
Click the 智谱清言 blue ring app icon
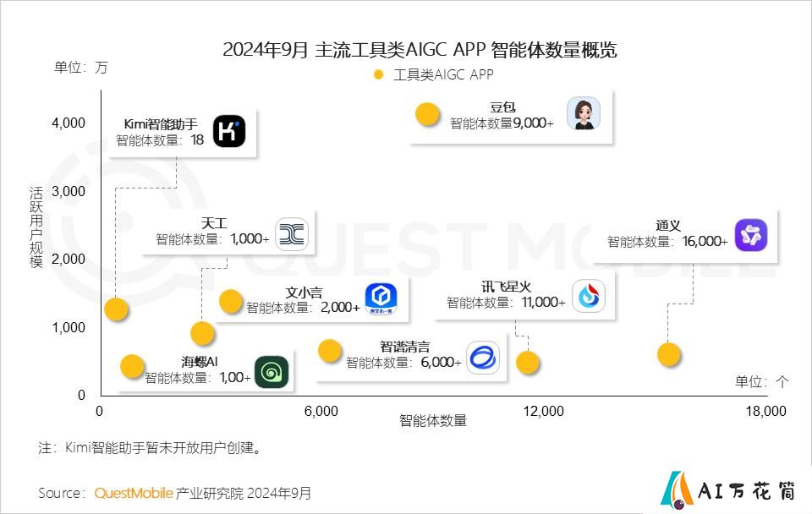483,357
